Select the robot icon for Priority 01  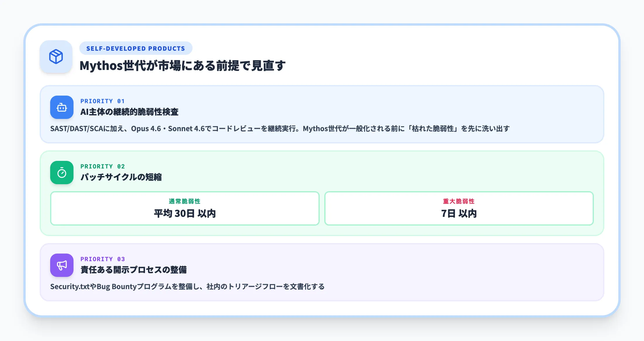click(62, 108)
